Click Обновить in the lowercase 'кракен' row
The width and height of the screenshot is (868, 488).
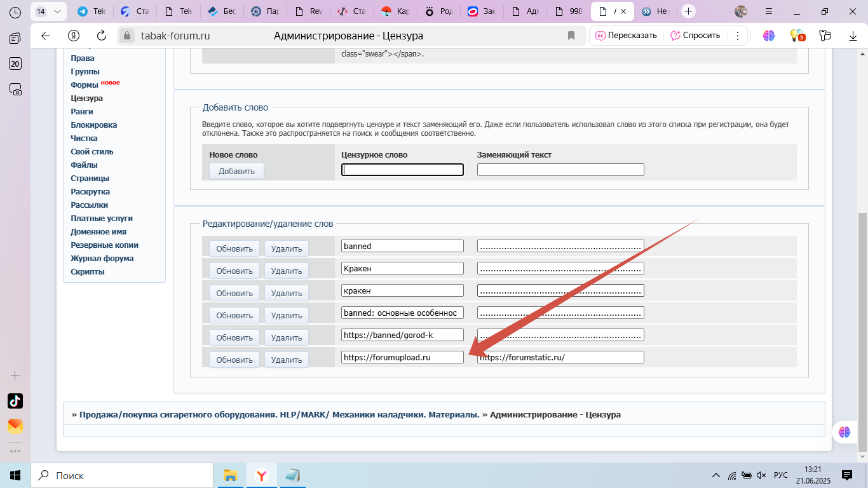click(x=234, y=293)
